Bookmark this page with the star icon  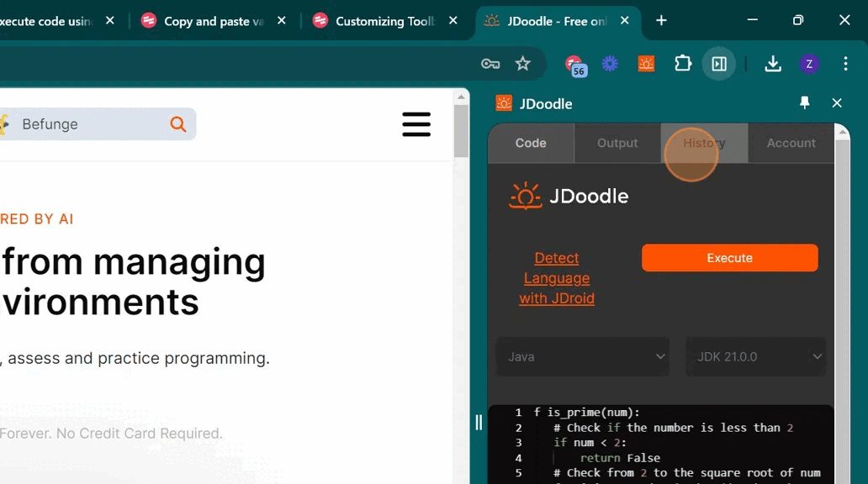pos(523,64)
